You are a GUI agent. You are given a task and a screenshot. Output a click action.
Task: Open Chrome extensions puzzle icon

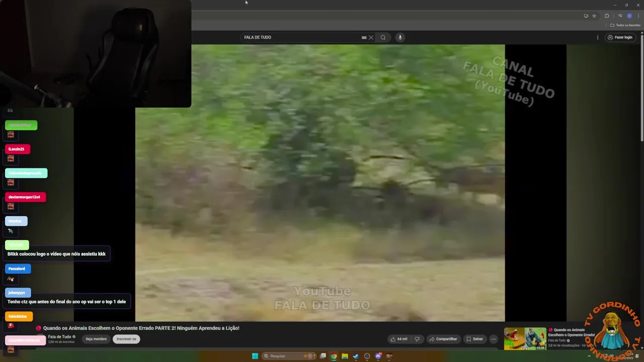(607, 16)
